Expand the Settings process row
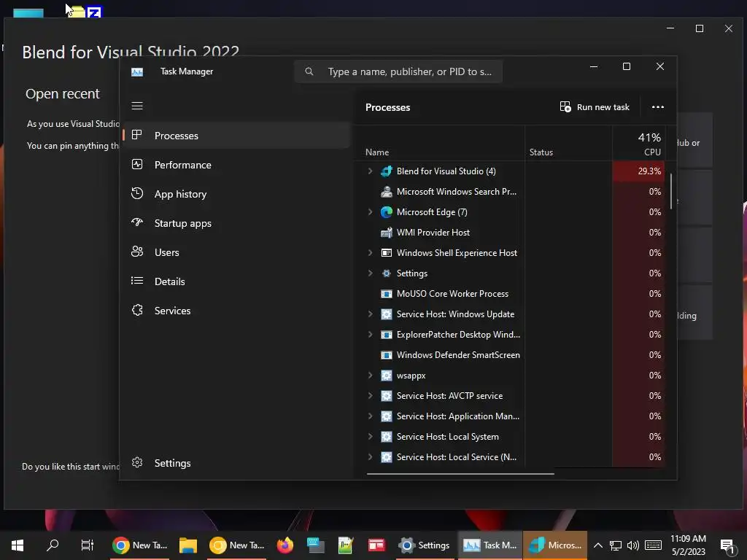Image resolution: width=747 pixels, height=560 pixels. pyautogui.click(x=370, y=273)
